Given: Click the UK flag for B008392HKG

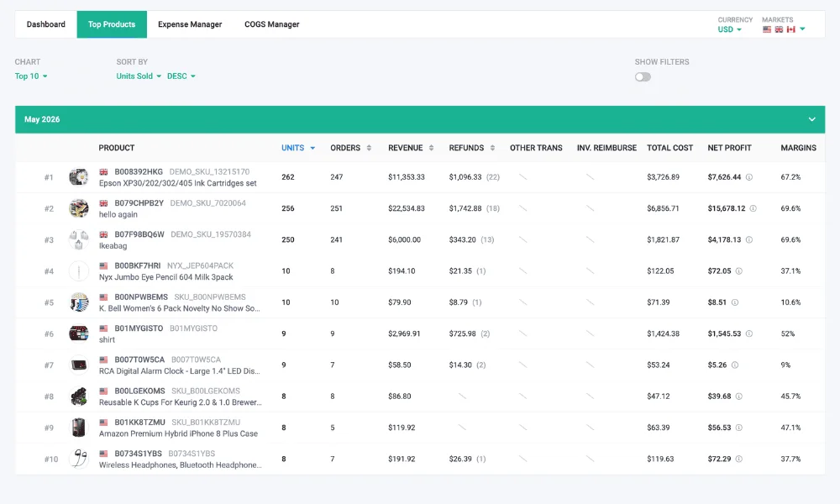Looking at the screenshot, I should coord(103,172).
